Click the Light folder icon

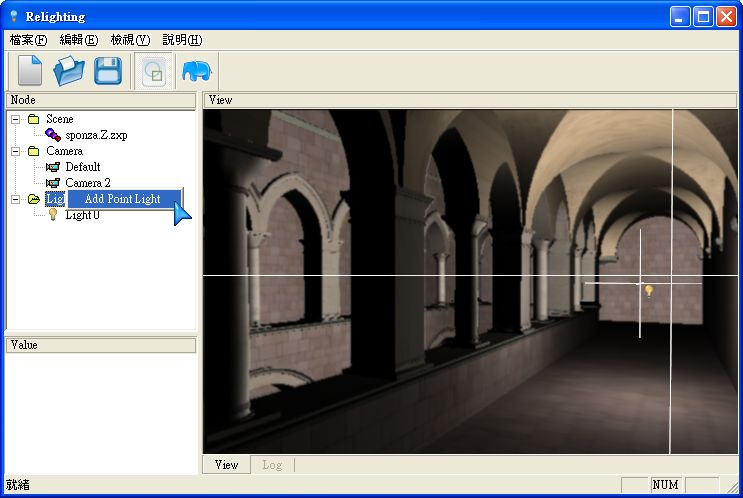point(33,199)
